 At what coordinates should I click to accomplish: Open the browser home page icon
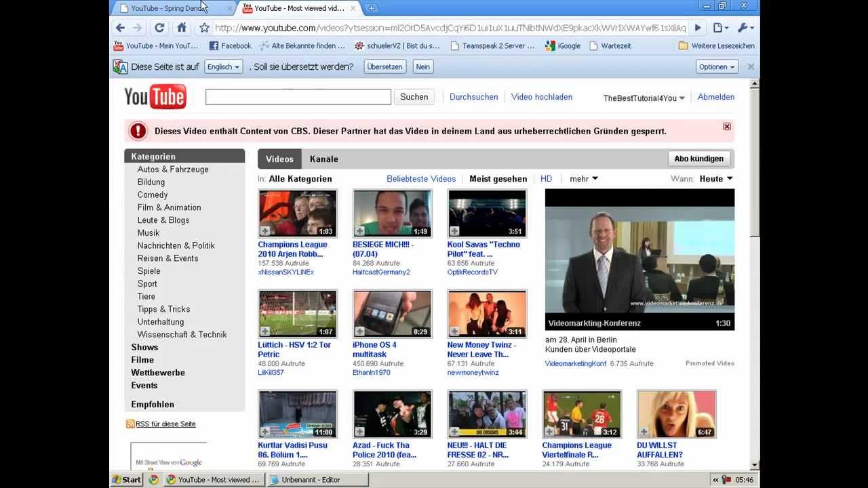[181, 28]
